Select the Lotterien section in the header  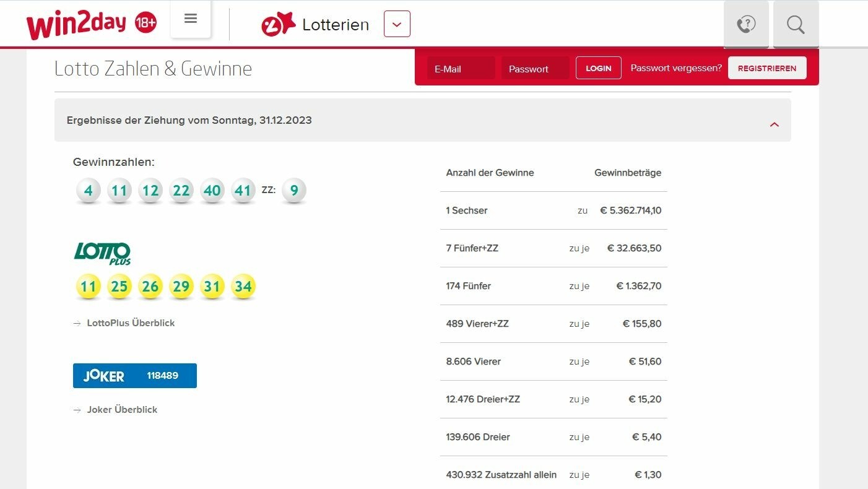coord(335,24)
